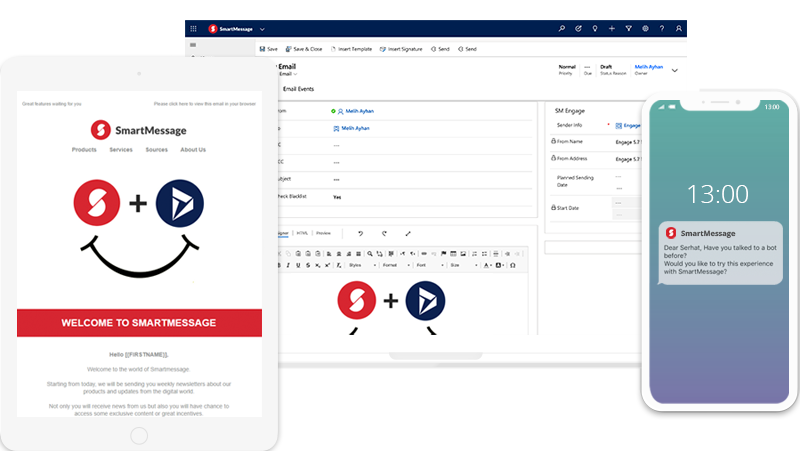Open the user profile icon in the top bar
Screen dimensions: 800x451
(679, 29)
